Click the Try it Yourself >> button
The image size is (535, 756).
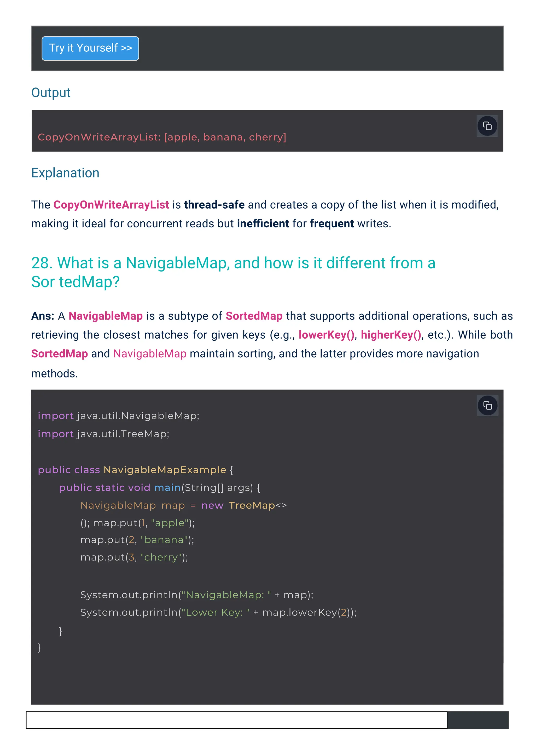pyautogui.click(x=90, y=48)
